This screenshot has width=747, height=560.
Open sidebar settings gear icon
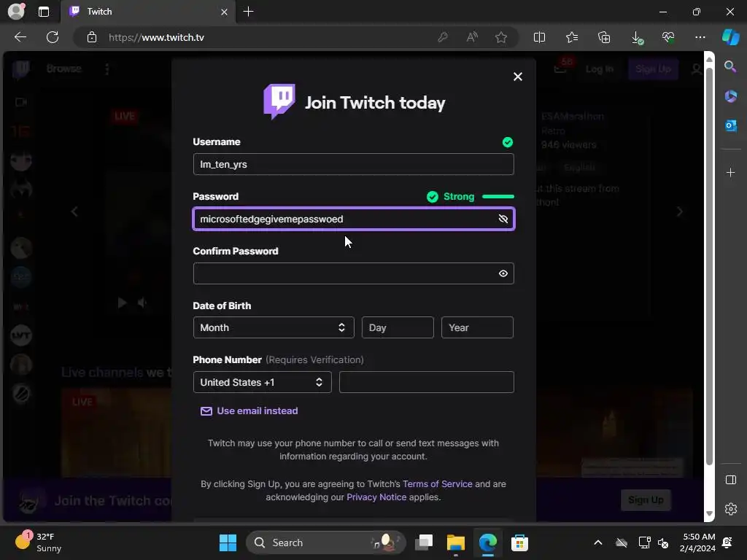click(x=730, y=509)
